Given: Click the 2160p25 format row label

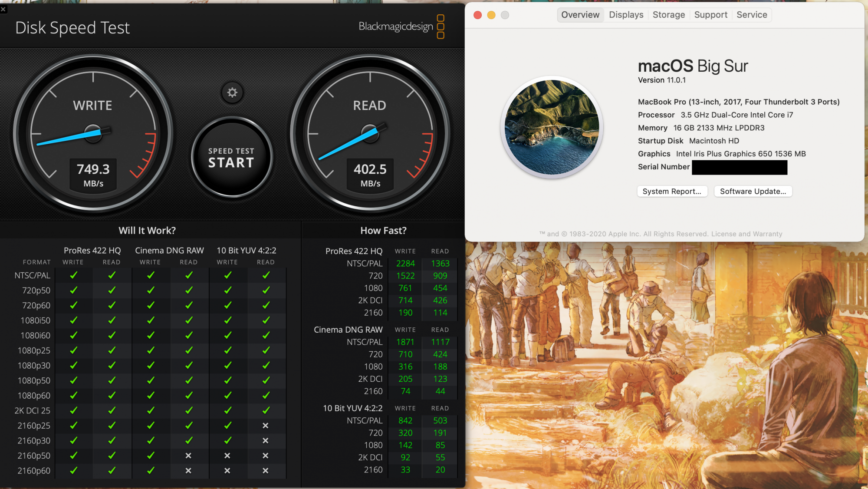Looking at the screenshot, I should coord(34,426).
